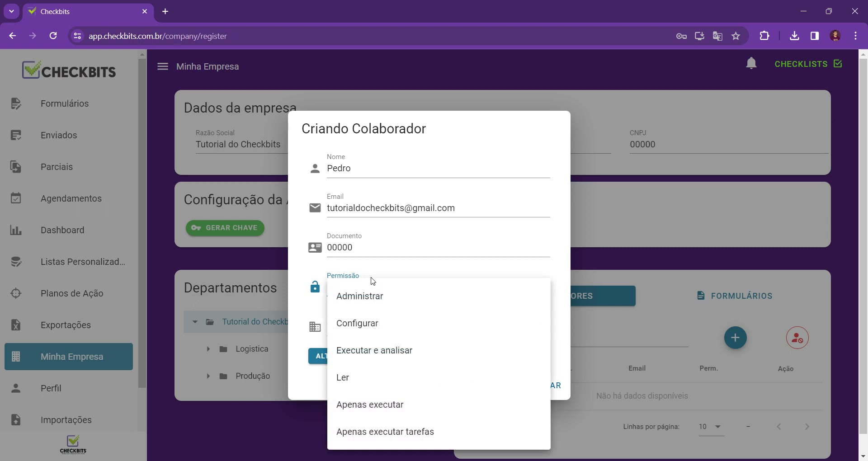Click the add collaborator plus button
Viewport: 868px width, 461px height.
(x=736, y=338)
